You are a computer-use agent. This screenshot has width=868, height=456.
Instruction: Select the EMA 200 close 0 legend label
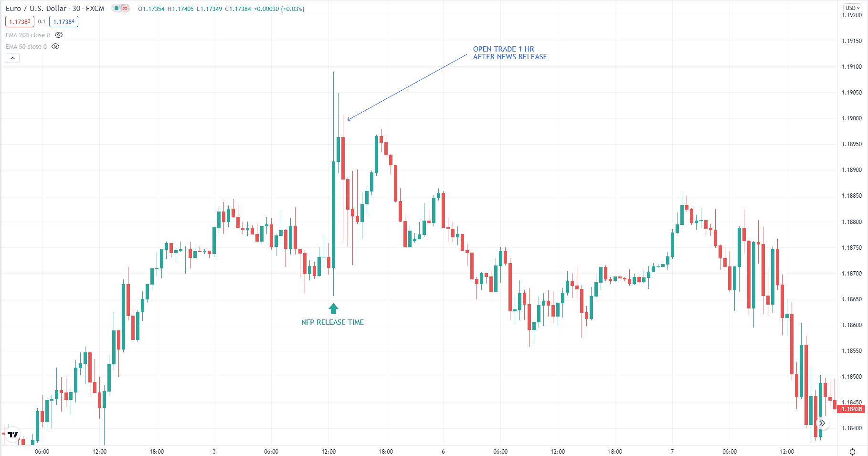point(28,35)
